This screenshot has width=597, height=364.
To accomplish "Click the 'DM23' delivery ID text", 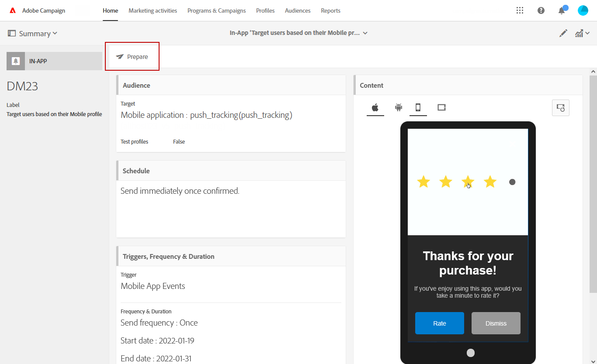I will pyautogui.click(x=22, y=86).
